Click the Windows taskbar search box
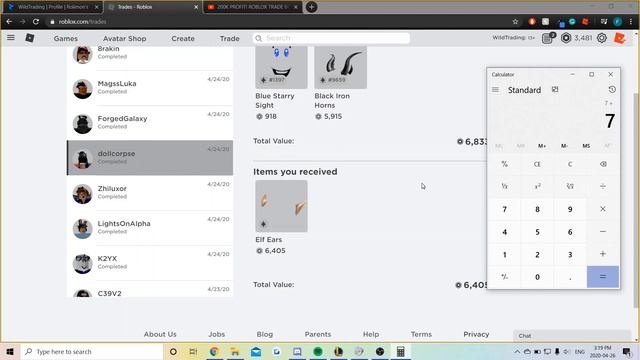Image resolution: width=640 pixels, height=360 pixels. [91, 351]
